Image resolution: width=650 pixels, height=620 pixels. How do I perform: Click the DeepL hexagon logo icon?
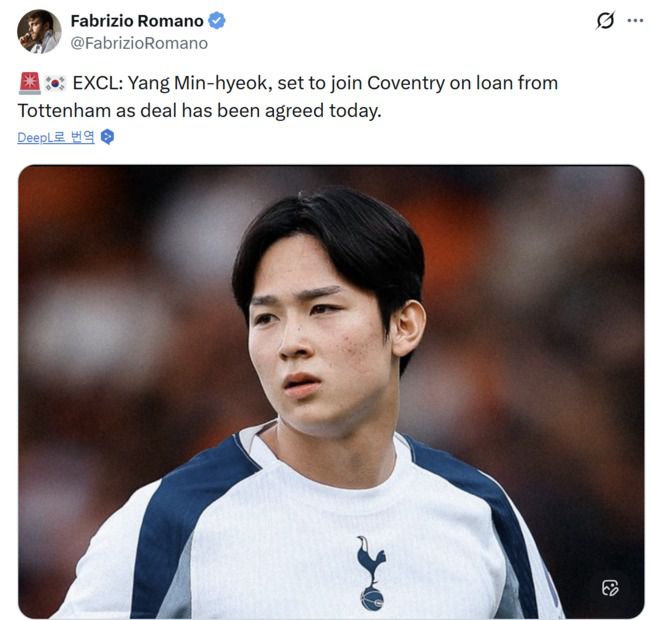pyautogui.click(x=107, y=137)
